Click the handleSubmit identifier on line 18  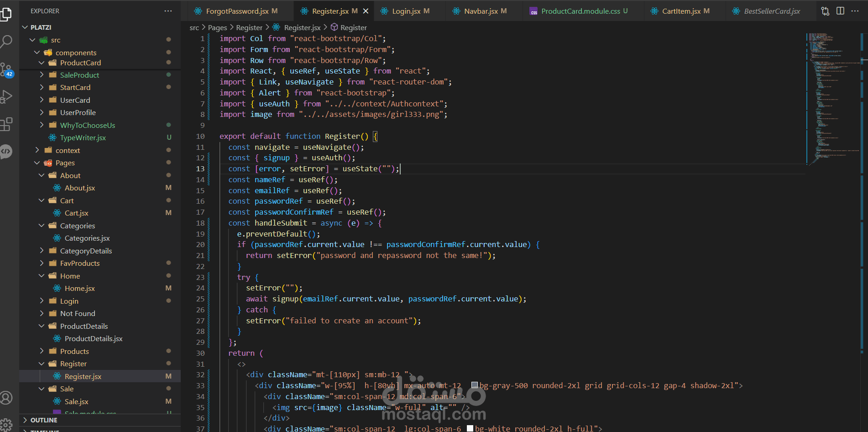coord(281,223)
